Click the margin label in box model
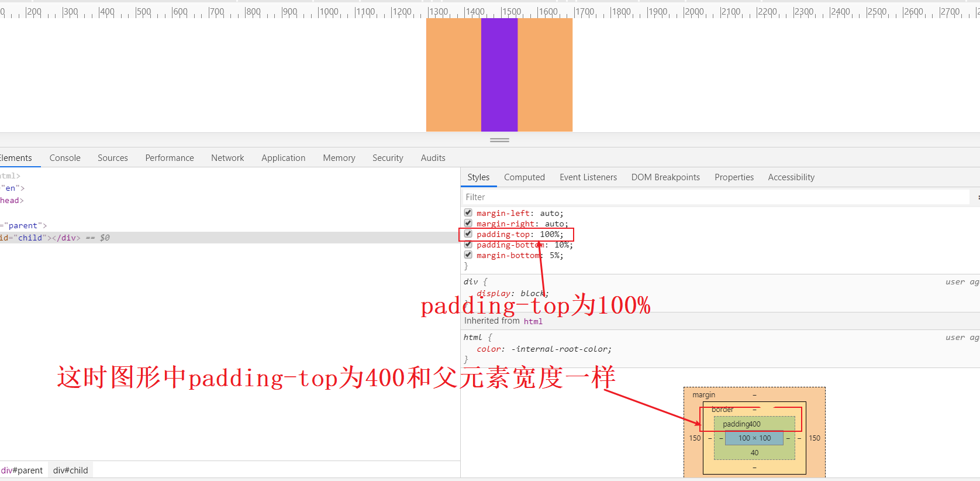Viewport: 980px width, 481px height. point(703,395)
